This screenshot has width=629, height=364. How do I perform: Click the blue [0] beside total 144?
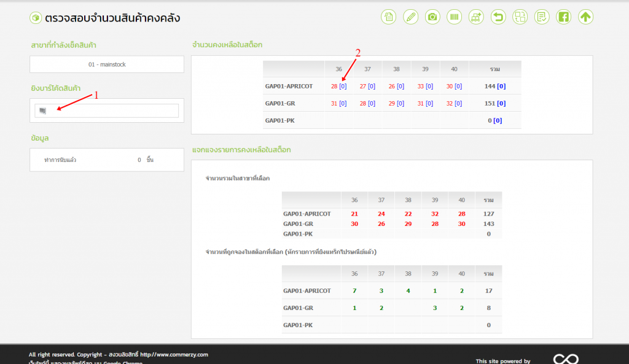click(501, 86)
